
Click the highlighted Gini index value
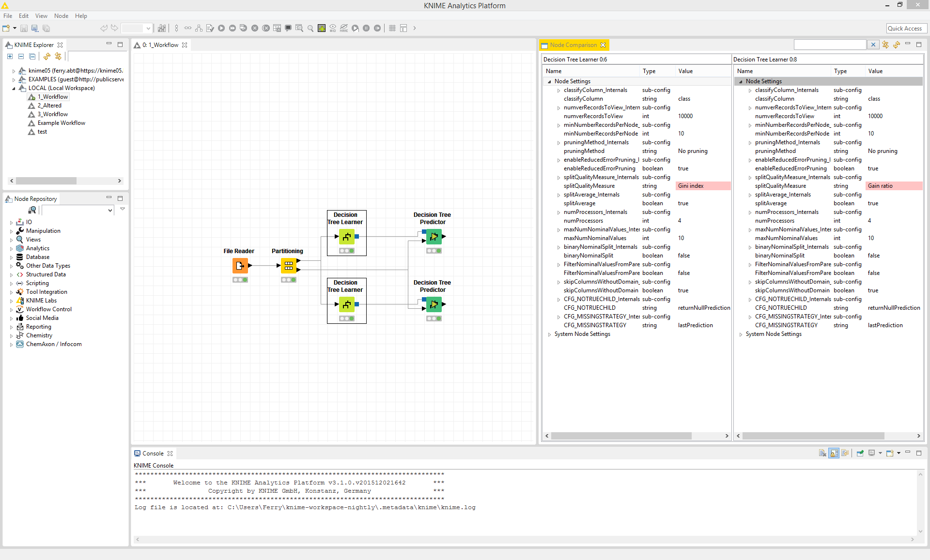[x=703, y=186]
